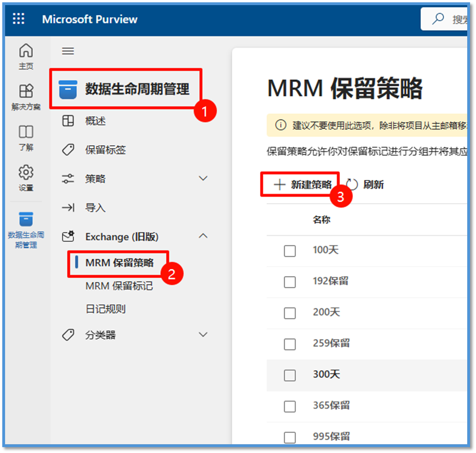The width and height of the screenshot is (476, 453).
Task: Check the box for 100天
Action: coord(290,251)
